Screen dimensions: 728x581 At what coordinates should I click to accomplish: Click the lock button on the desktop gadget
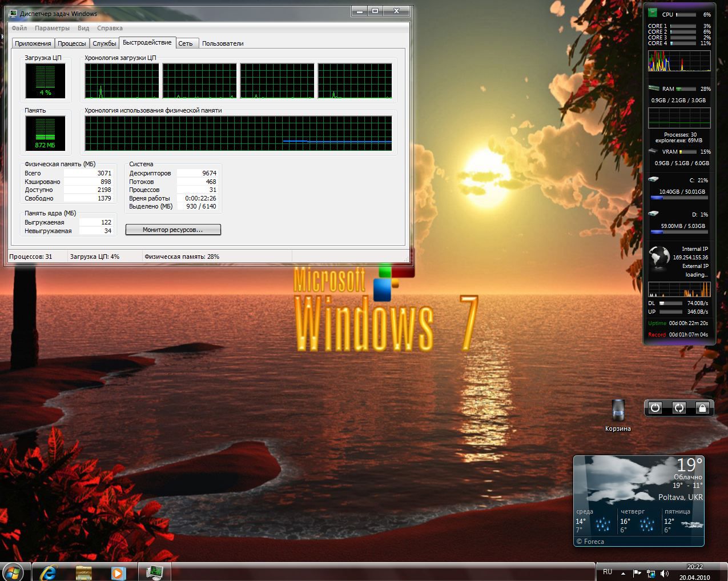coord(702,408)
